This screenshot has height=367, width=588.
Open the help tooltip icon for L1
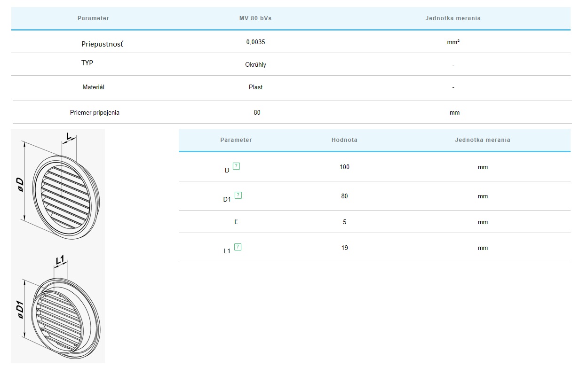point(238,247)
